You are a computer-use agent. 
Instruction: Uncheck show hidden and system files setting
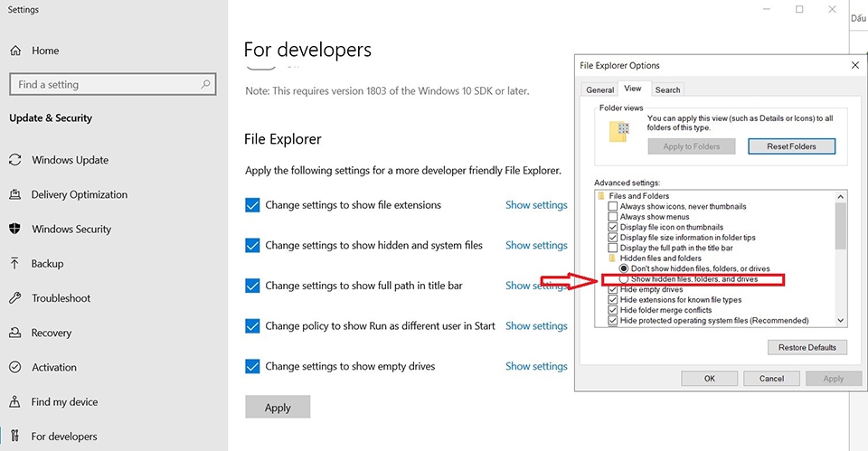(252, 245)
